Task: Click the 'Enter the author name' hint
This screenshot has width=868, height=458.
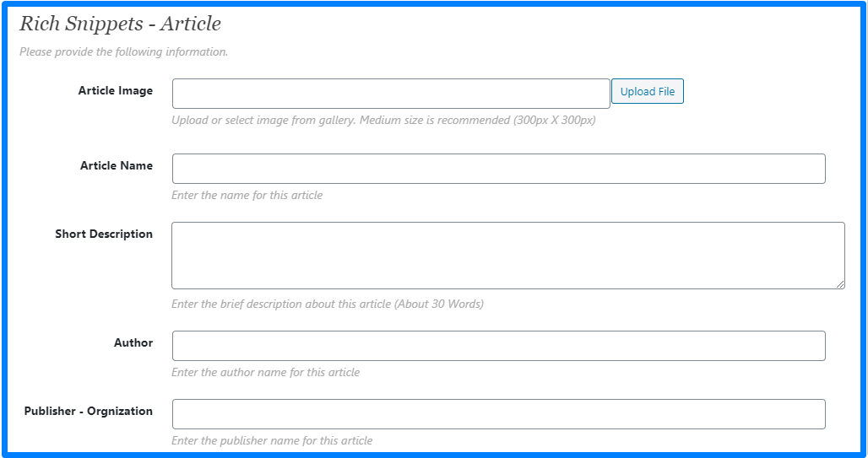Action: [x=265, y=372]
